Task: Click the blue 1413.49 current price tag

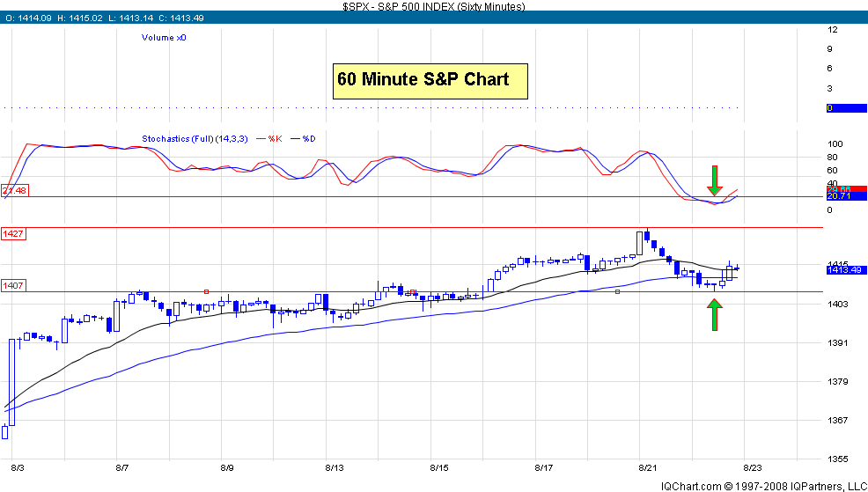Action: (x=847, y=270)
